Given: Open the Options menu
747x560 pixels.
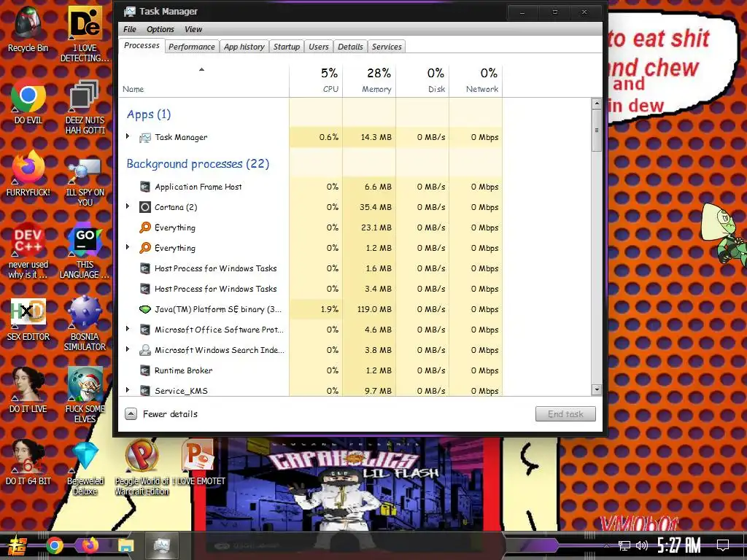Looking at the screenshot, I should coord(160,29).
